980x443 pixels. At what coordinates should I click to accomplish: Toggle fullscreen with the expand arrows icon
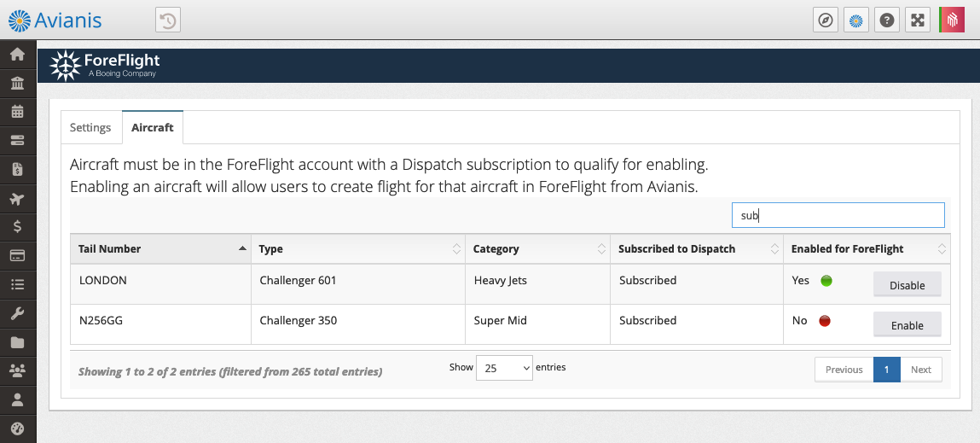(918, 20)
